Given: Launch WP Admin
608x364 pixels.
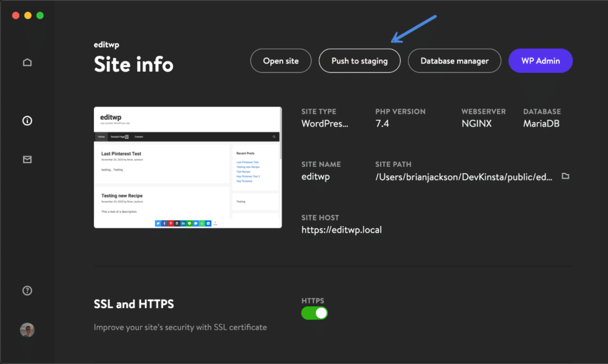Looking at the screenshot, I should [x=540, y=61].
